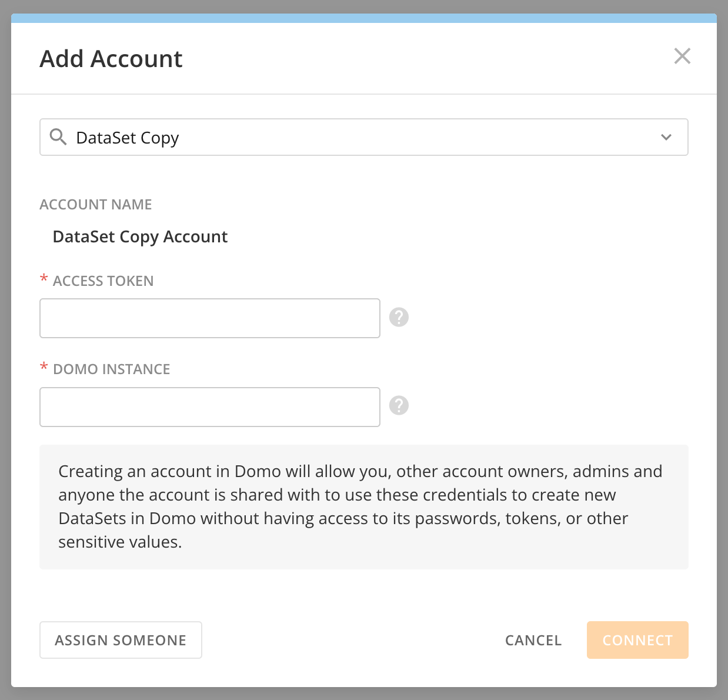Click the blue bar atop the dialog

click(x=363, y=18)
